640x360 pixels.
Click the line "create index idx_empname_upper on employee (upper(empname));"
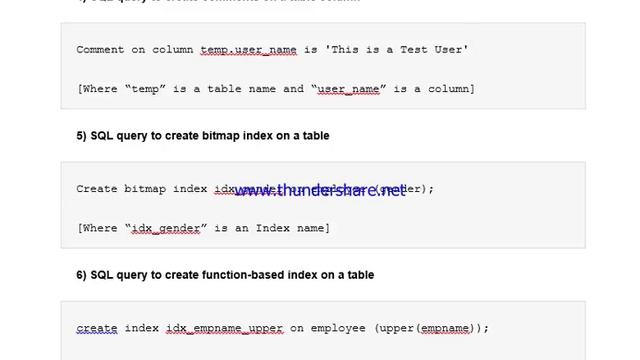tap(282, 328)
